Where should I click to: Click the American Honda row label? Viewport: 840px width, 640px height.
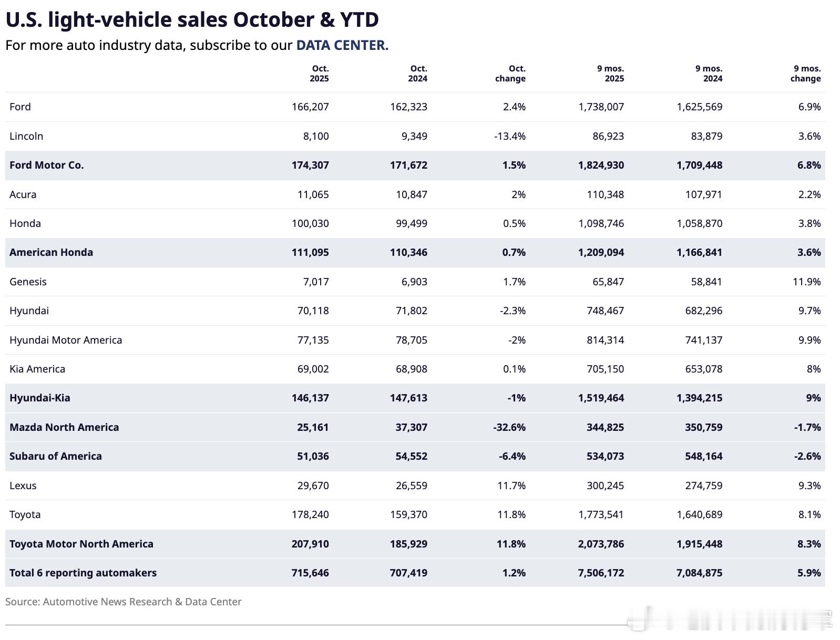point(51,252)
